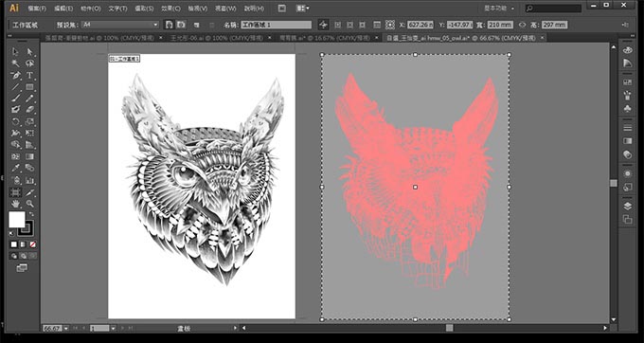Select the Pencil tool
The height and width of the screenshot is (343, 644).
[29, 99]
